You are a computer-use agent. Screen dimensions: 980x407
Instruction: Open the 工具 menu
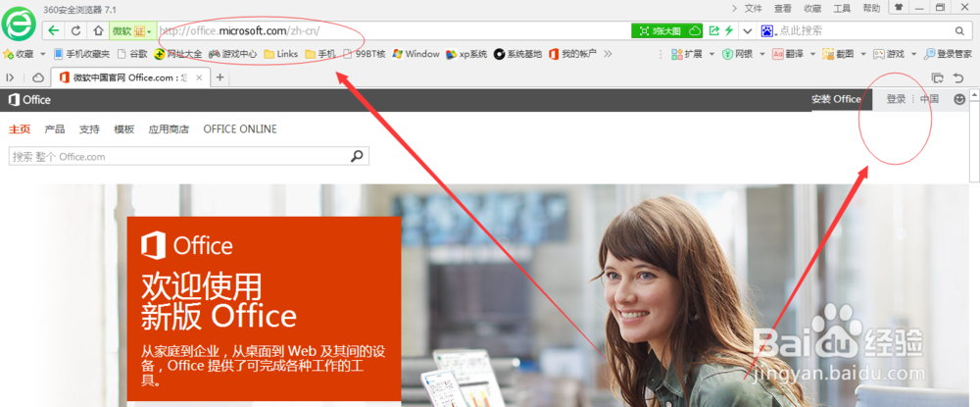pos(842,8)
